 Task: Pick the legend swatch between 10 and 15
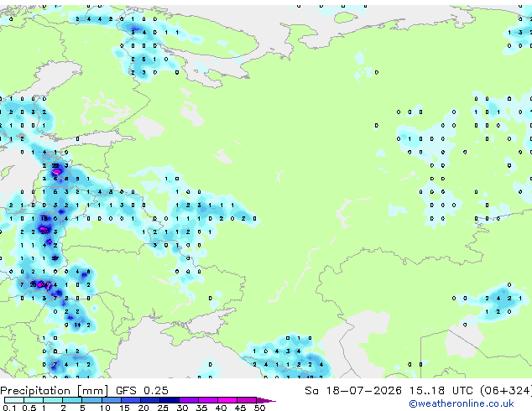[x=112, y=400]
